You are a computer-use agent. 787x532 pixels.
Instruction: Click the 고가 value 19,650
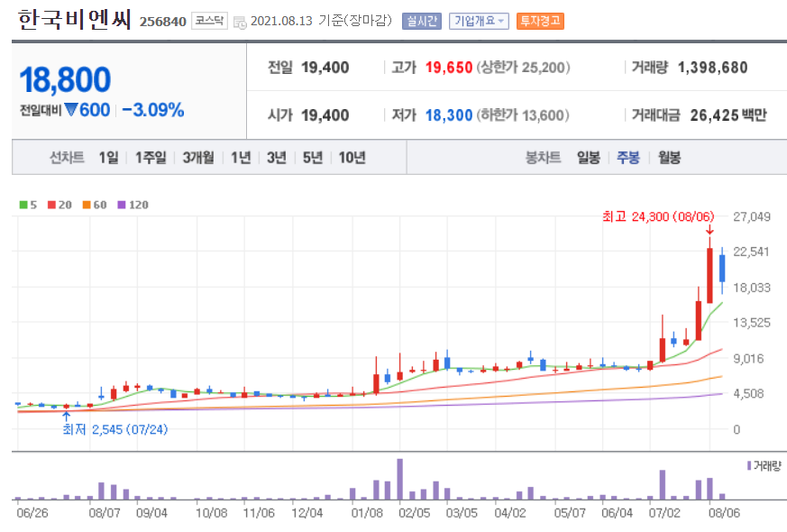click(x=449, y=68)
